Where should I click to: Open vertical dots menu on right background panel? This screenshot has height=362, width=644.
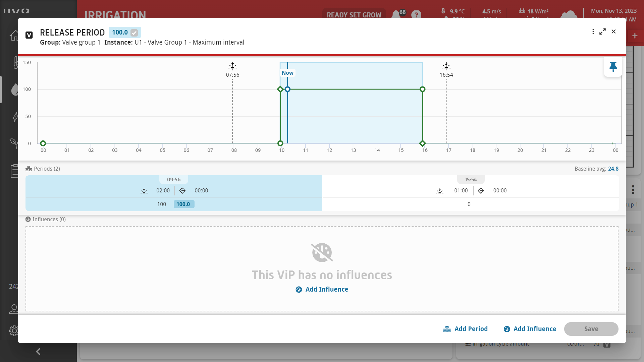633,190
